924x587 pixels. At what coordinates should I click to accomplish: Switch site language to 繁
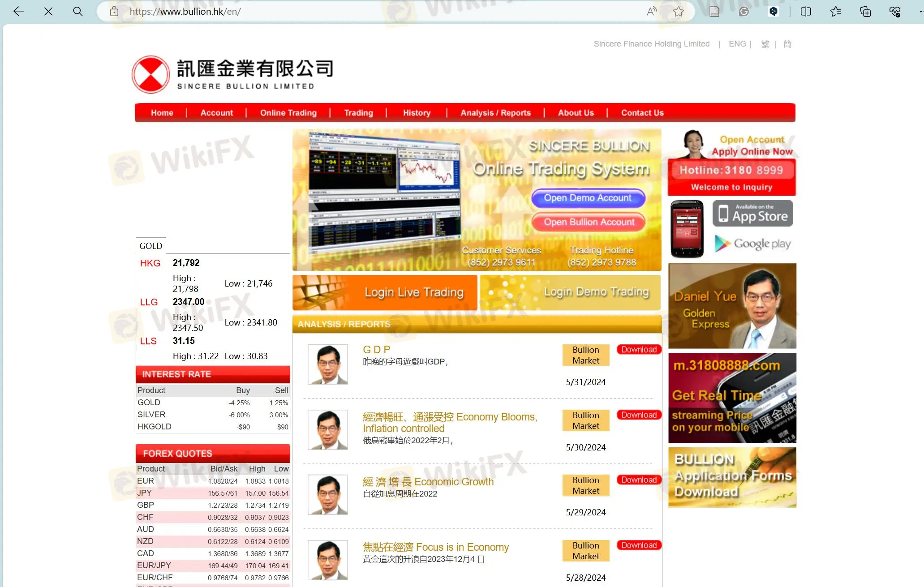tap(765, 43)
